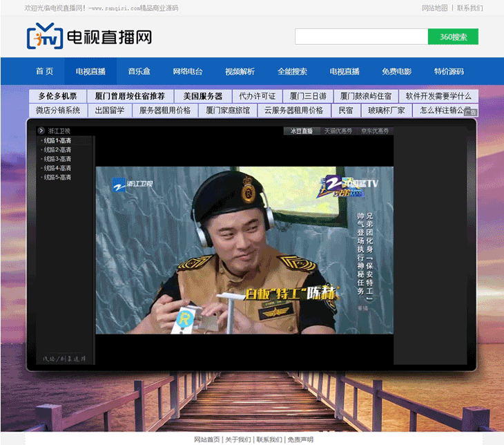Click the arrow icon beside 浙江卫视
This screenshot has width=504, height=445.
41,131
